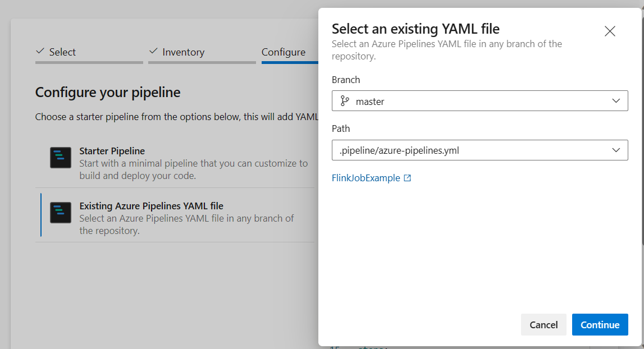Choose the Starter Pipeline option
644x349 pixels.
click(x=175, y=163)
